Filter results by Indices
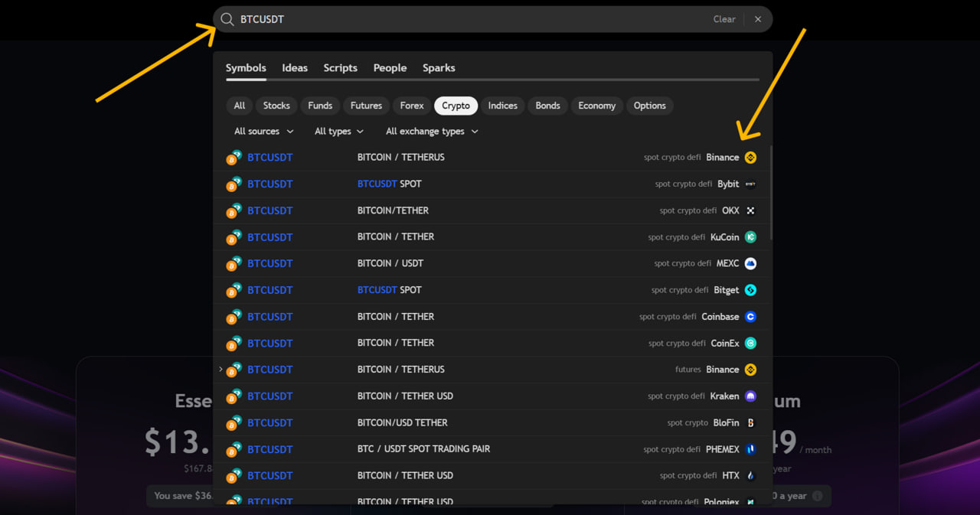 coord(503,106)
